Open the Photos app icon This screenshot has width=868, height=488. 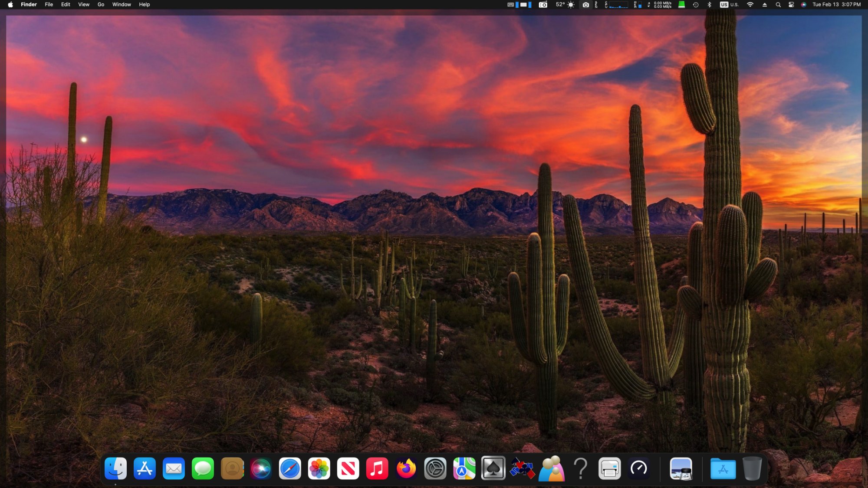pos(319,468)
